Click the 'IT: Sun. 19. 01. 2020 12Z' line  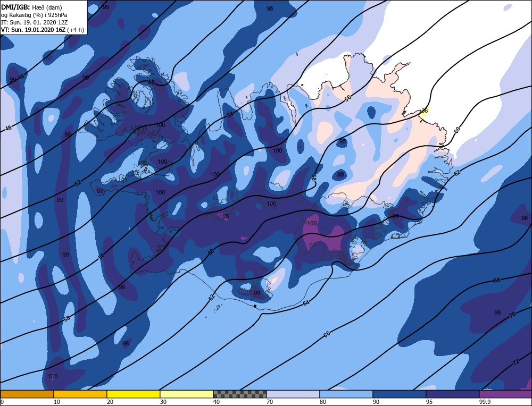point(35,22)
